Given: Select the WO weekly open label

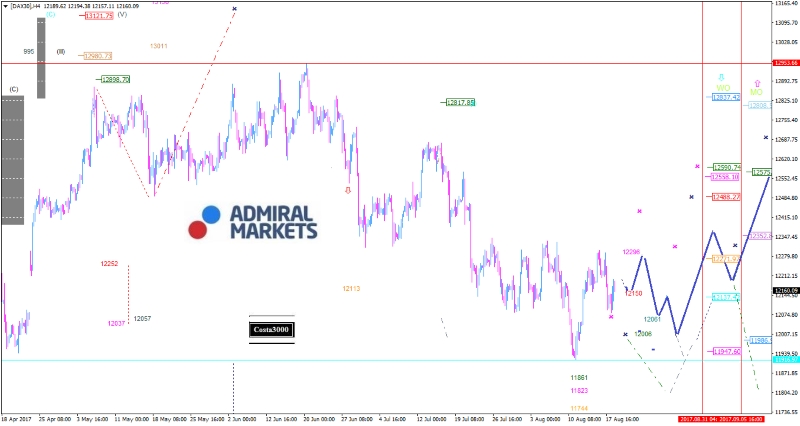Looking at the screenshot, I should [722, 88].
